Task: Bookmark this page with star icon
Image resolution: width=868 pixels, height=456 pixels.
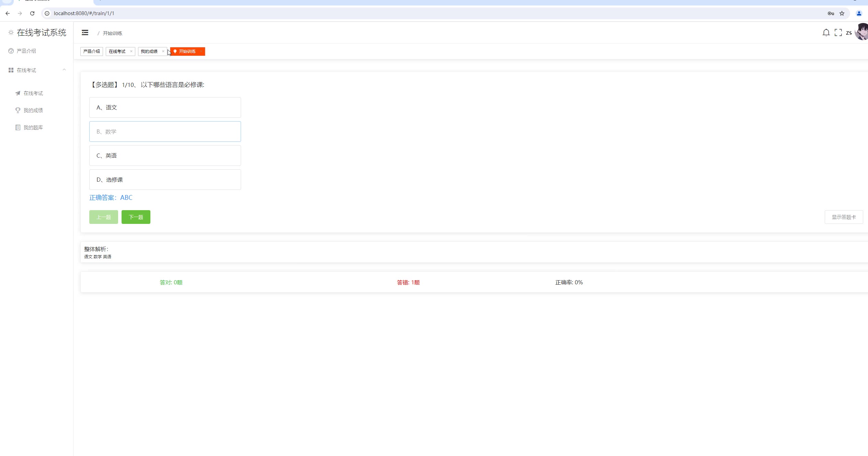Action: pyautogui.click(x=842, y=13)
